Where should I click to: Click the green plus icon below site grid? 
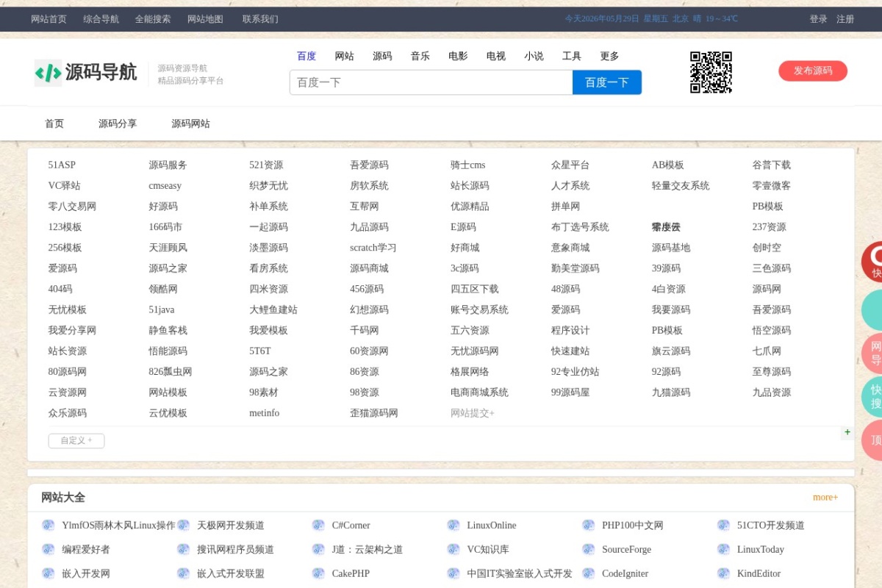847,432
